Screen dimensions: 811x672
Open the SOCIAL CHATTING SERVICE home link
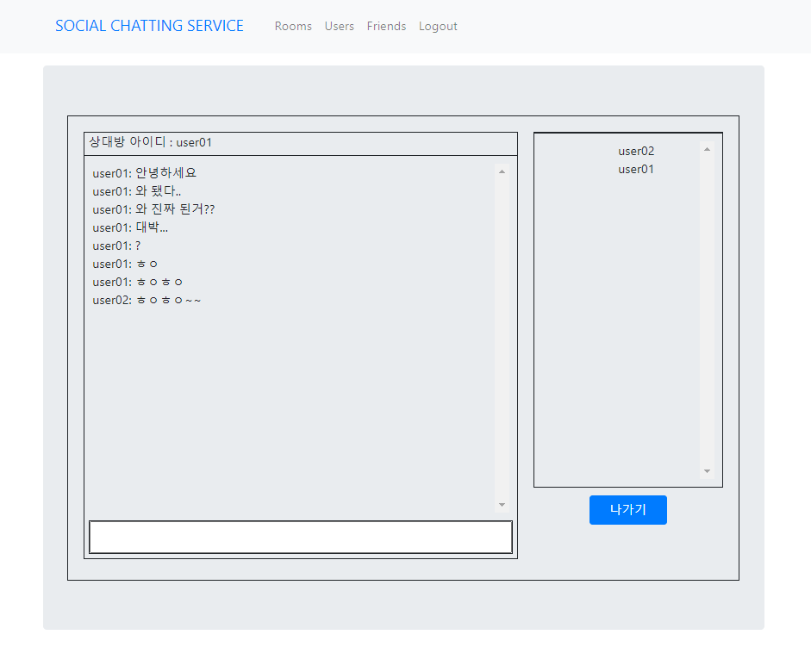(x=149, y=26)
